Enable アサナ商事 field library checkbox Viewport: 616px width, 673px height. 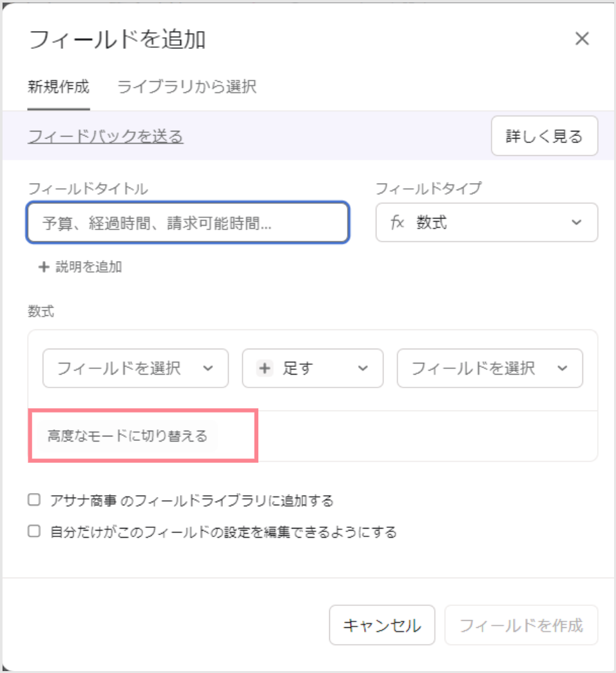point(34,500)
